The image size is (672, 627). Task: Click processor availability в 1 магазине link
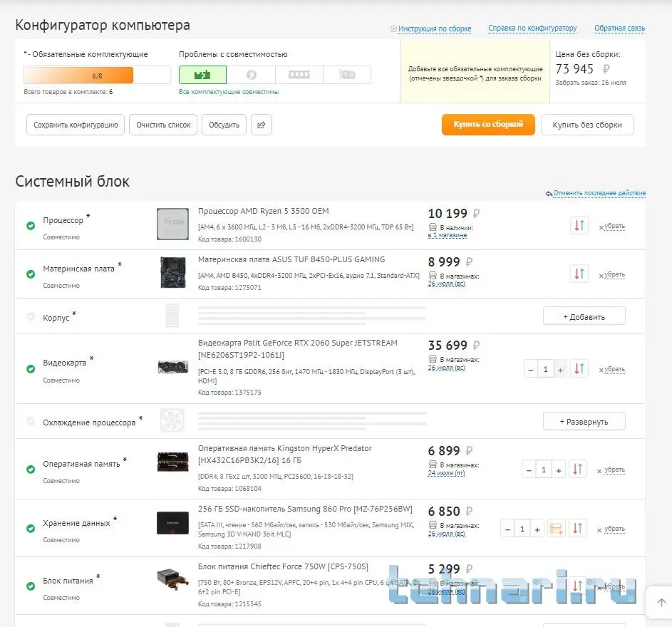point(447,235)
